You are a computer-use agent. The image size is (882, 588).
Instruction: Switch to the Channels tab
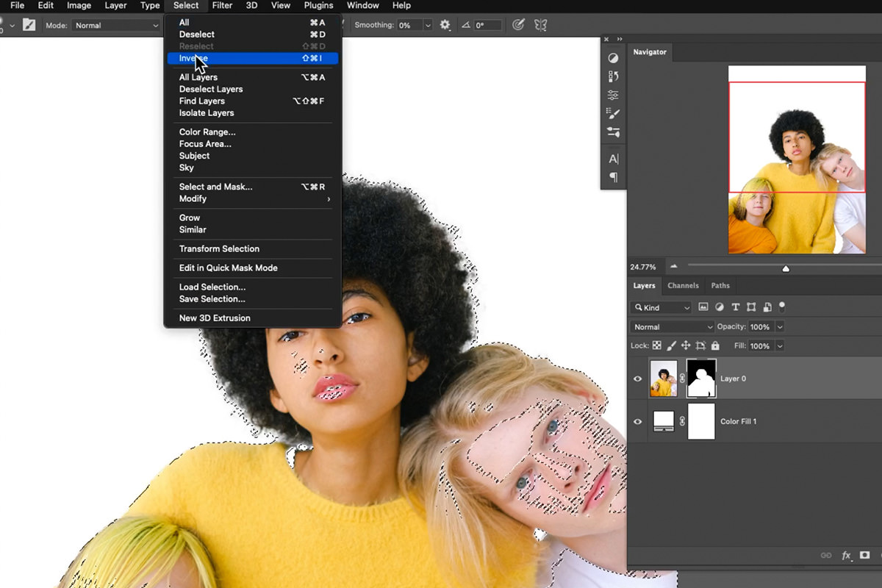(x=683, y=285)
